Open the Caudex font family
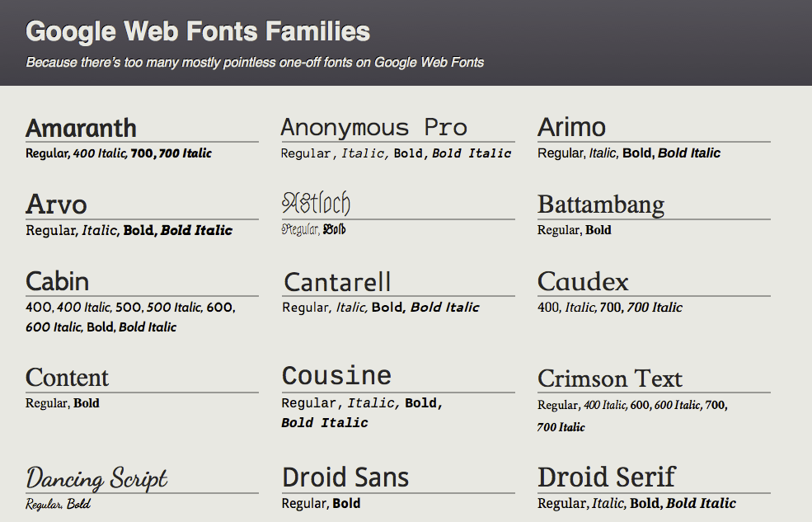 583,281
